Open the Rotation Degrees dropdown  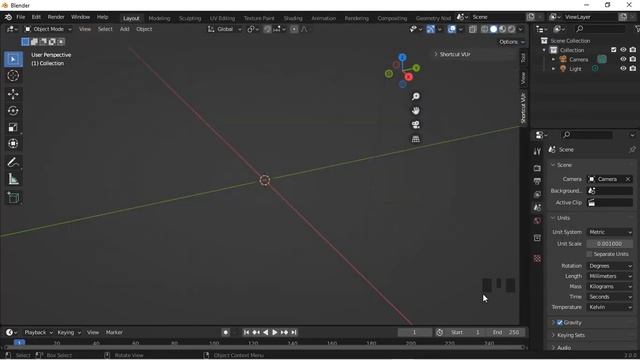click(610, 266)
